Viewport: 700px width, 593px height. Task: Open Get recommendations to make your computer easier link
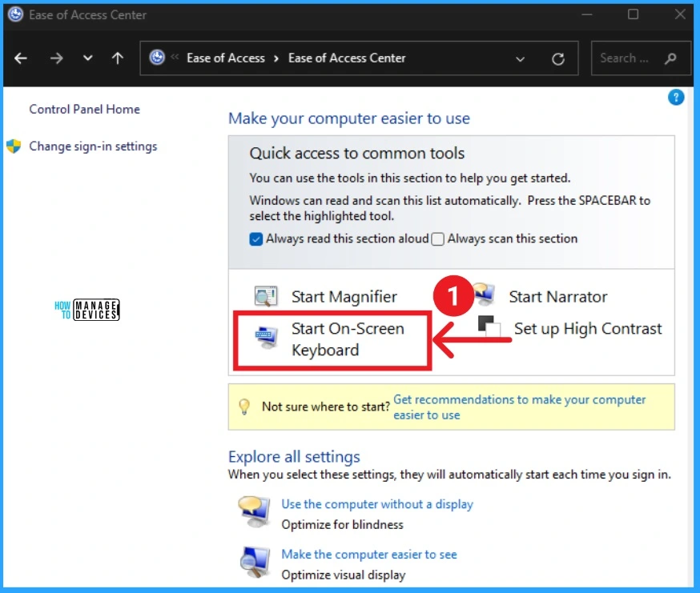coord(519,407)
